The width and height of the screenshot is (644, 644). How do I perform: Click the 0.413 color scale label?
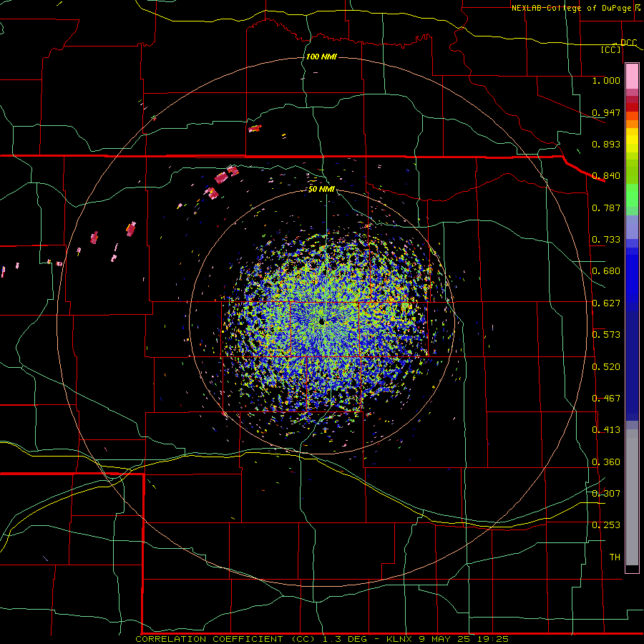606,430
